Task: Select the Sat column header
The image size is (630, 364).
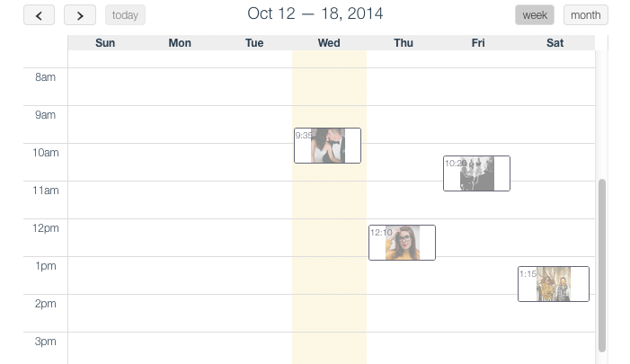Action: pos(555,43)
